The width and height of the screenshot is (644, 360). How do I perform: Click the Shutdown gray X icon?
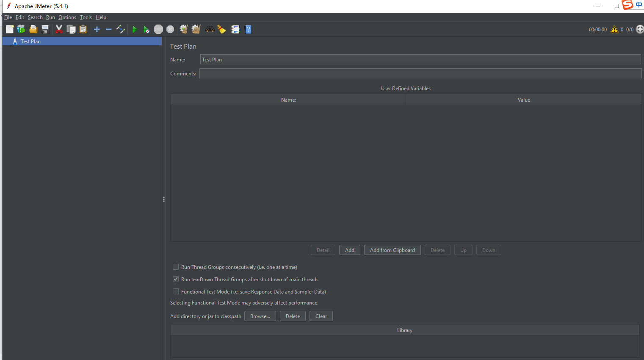pyautogui.click(x=170, y=29)
